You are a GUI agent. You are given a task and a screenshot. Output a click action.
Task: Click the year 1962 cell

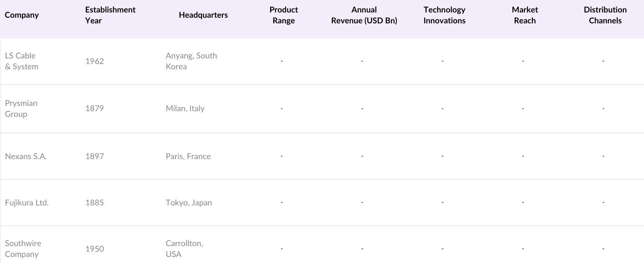[x=95, y=61]
